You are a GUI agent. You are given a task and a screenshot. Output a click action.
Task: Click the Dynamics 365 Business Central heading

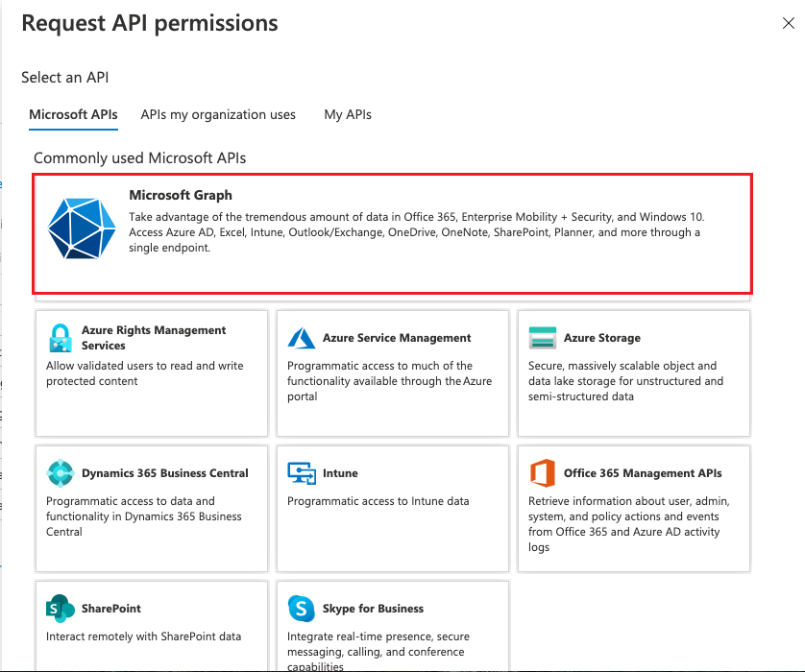tap(164, 473)
